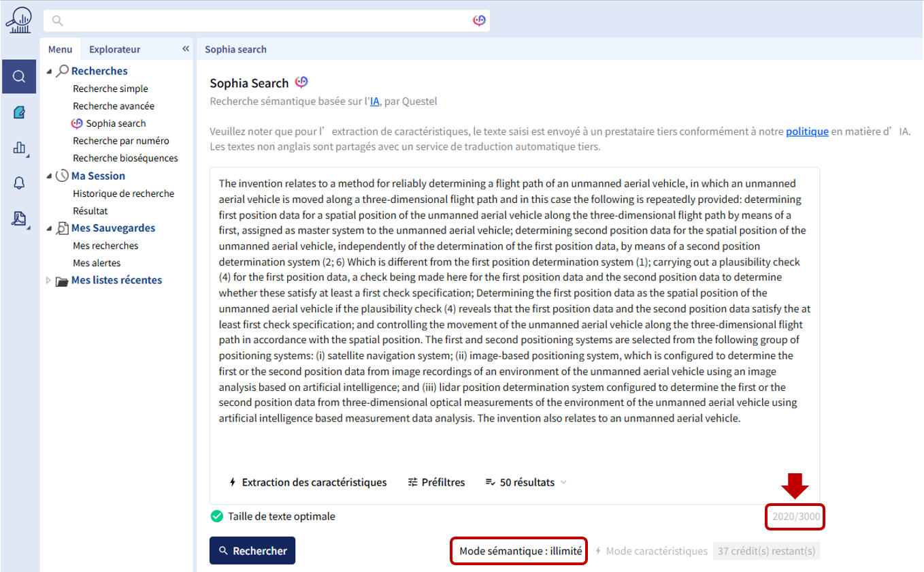Open the search section in the left sidebar
924x572 pixels.
click(19, 76)
